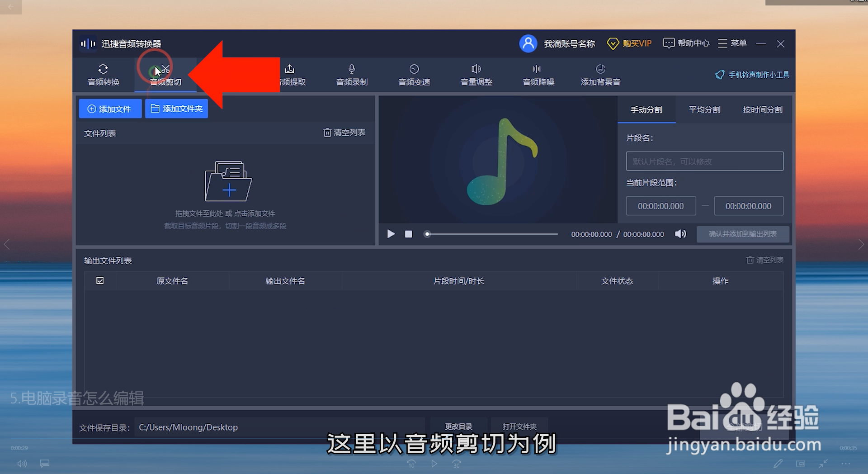Viewport: 868px width, 474px height.
Task: Select the 平均分割 average split tab
Action: (x=704, y=110)
